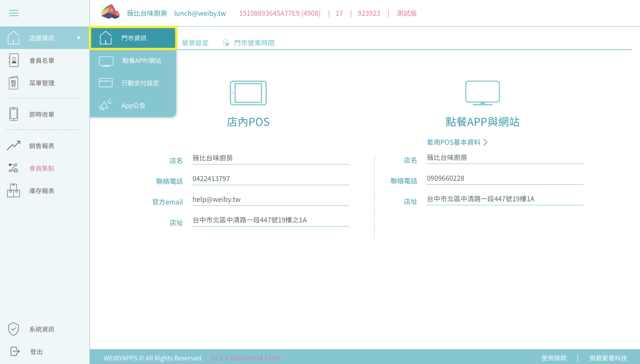Click the POS 聯絡電話 input field
Screen dimensions: 640x364
[x=270, y=179]
